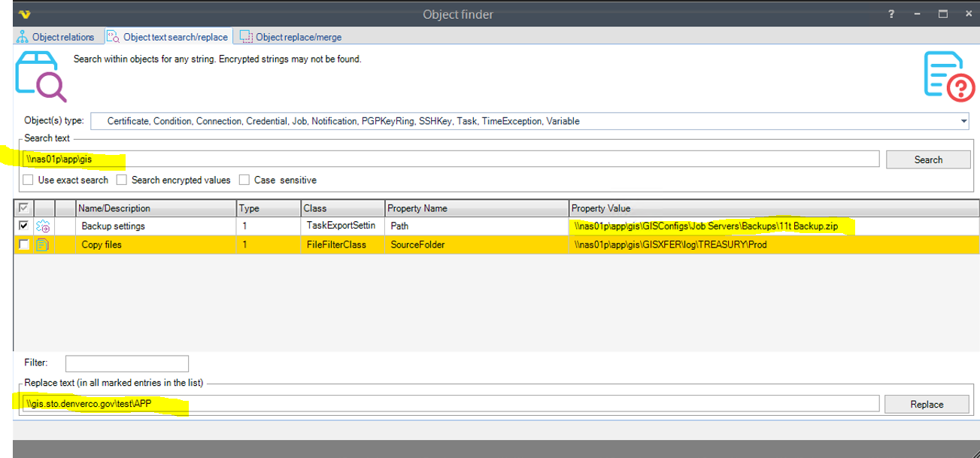Toggle the select-all checkbox in header
This screenshot has height=458, width=980.
(x=24, y=208)
